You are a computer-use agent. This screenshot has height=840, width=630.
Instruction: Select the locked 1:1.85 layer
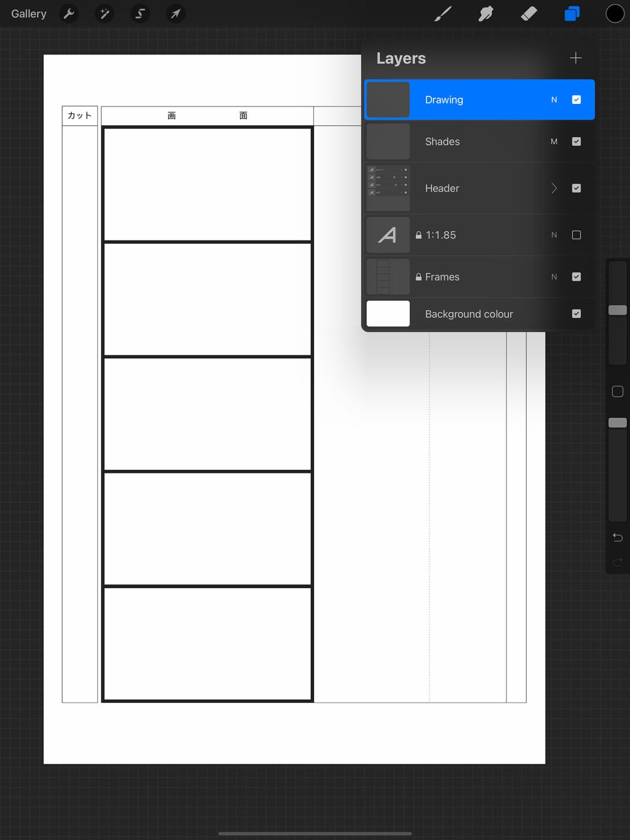(x=480, y=235)
